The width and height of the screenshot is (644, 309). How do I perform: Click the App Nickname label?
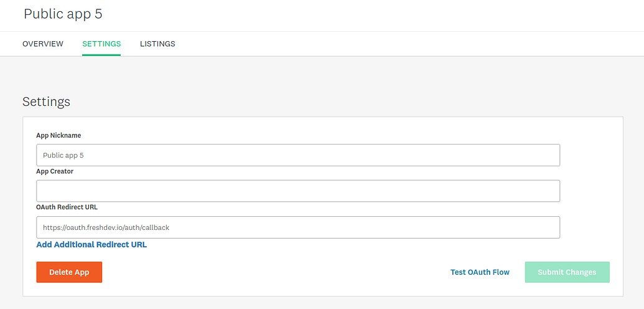click(x=58, y=135)
